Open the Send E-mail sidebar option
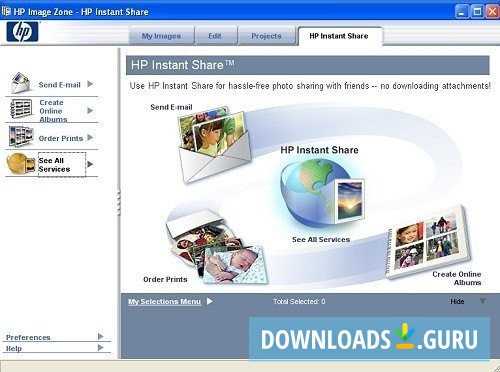Screen dimensions: 500x372 [x=60, y=85]
